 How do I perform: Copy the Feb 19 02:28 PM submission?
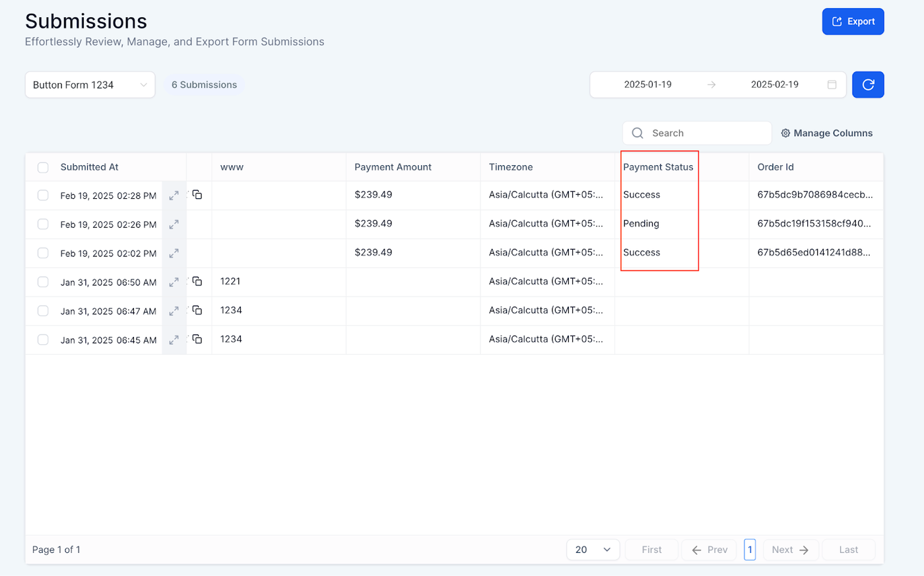(x=197, y=195)
